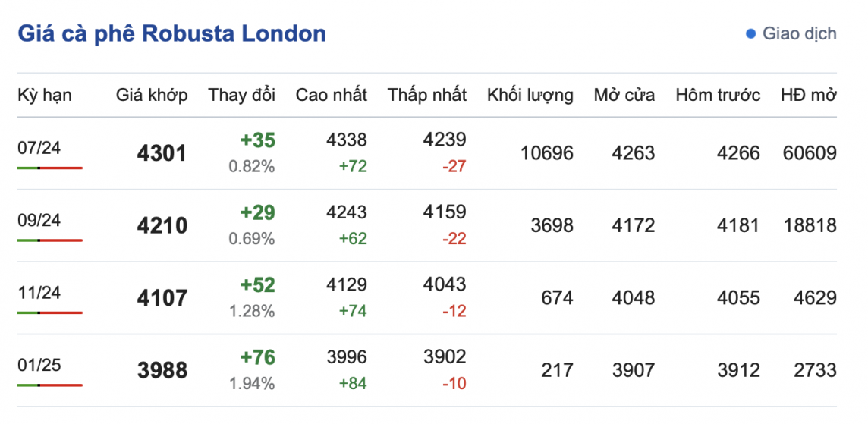
Task: Click the 60609 open interest value
Action: (x=810, y=153)
